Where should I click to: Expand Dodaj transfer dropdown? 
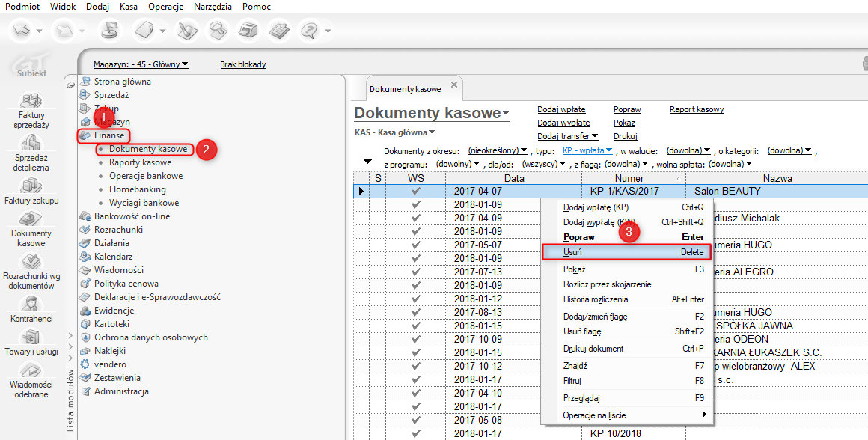(x=567, y=136)
